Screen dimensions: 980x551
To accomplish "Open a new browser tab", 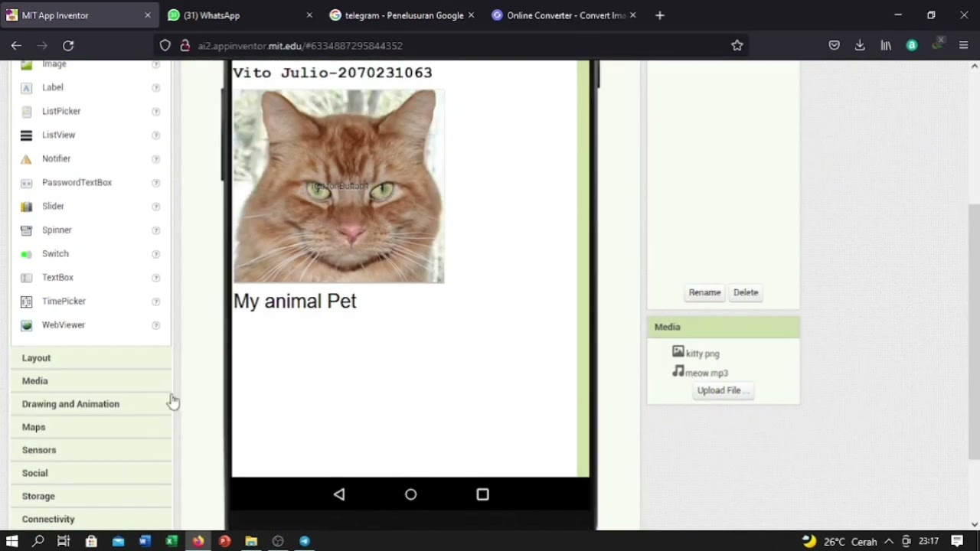I will [x=660, y=15].
